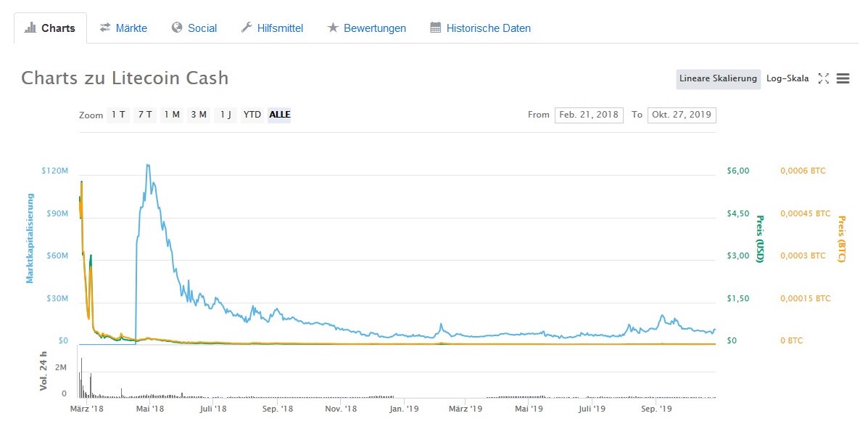Set zoom range to 3 M
This screenshot has width=868, height=421.
199,115
